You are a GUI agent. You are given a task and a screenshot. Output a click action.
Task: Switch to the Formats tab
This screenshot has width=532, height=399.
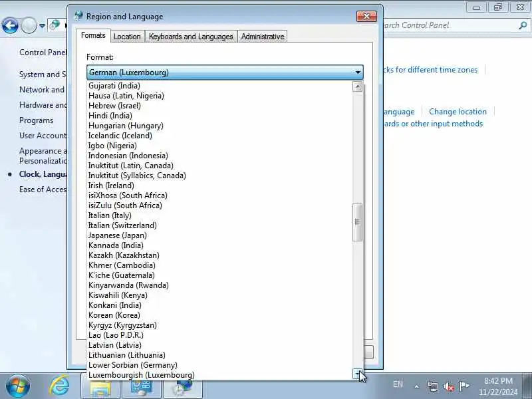point(93,35)
